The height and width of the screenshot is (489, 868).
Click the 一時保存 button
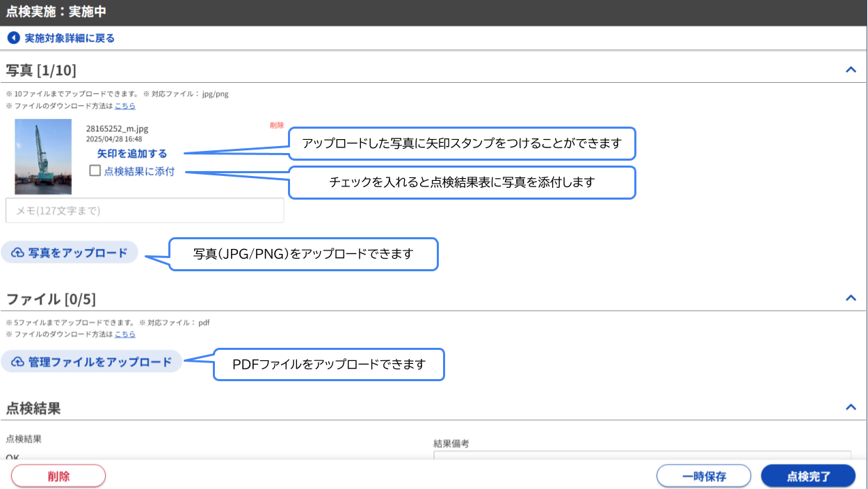tap(703, 476)
